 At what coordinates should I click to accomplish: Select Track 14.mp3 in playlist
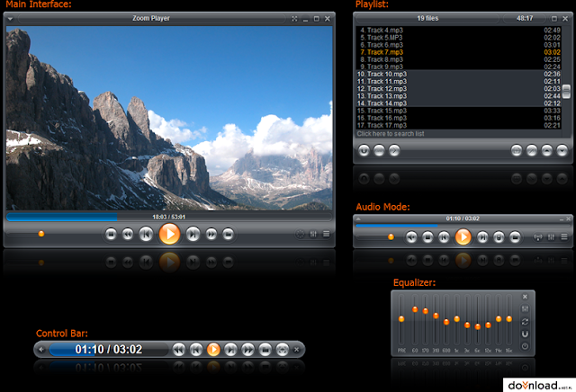[x=459, y=103]
